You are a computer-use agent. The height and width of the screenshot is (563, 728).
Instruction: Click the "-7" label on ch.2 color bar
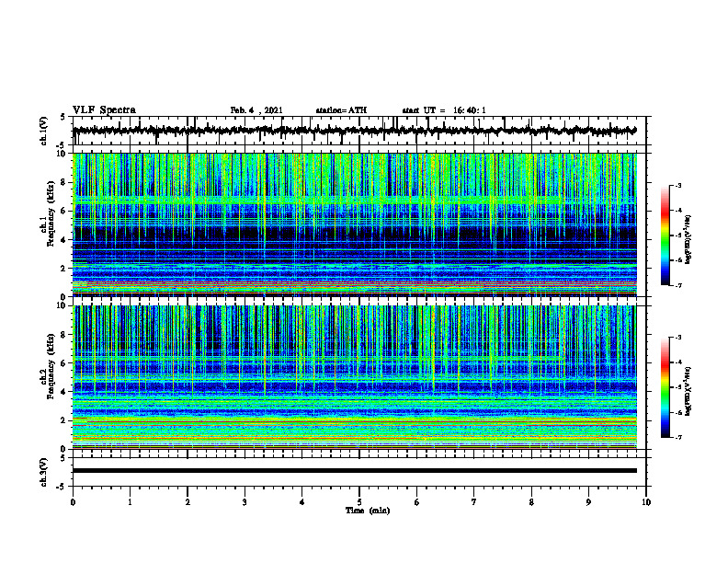(x=678, y=438)
